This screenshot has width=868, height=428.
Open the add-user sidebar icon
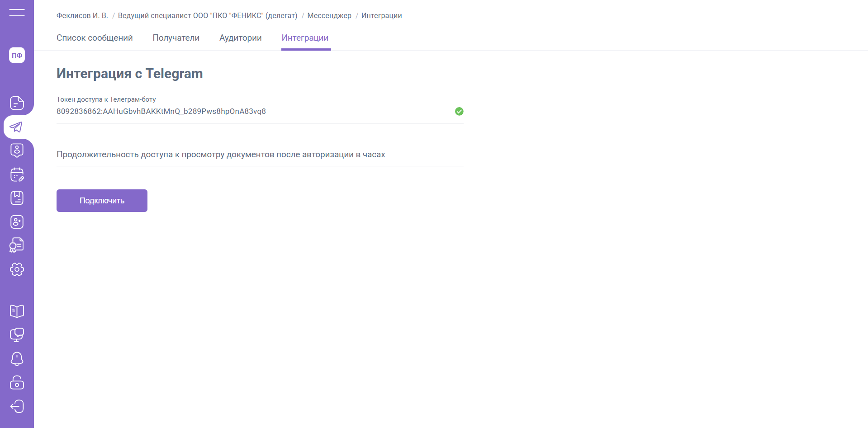click(17, 222)
